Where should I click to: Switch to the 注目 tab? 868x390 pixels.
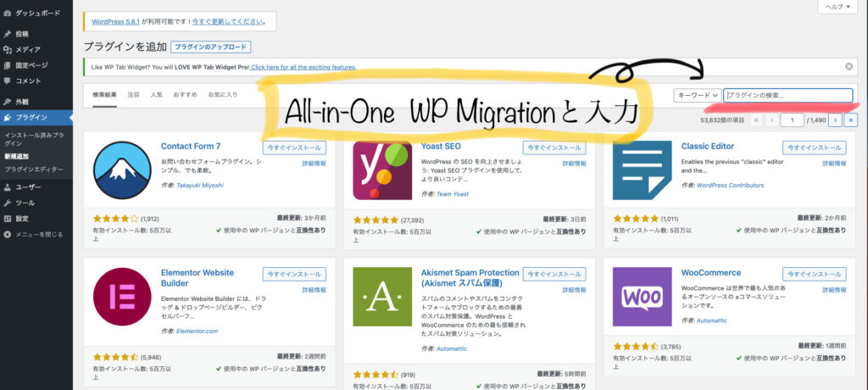tap(133, 95)
